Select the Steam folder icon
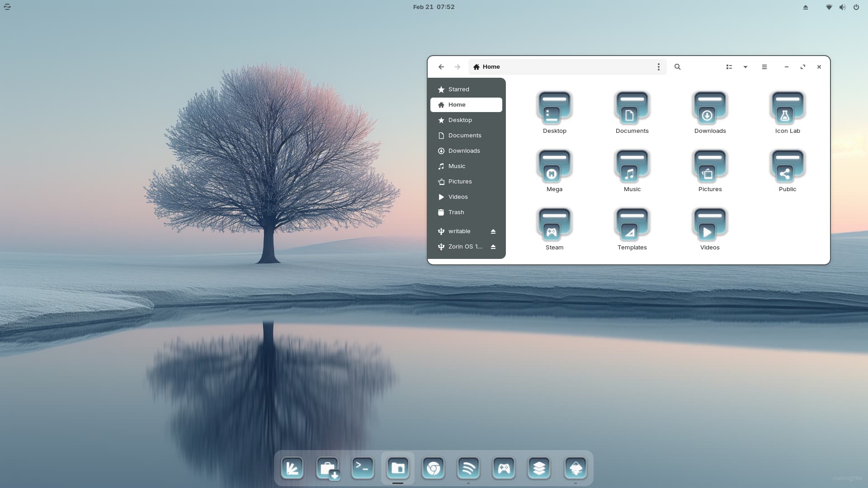Viewport: 868px width, 488px height. 554,224
